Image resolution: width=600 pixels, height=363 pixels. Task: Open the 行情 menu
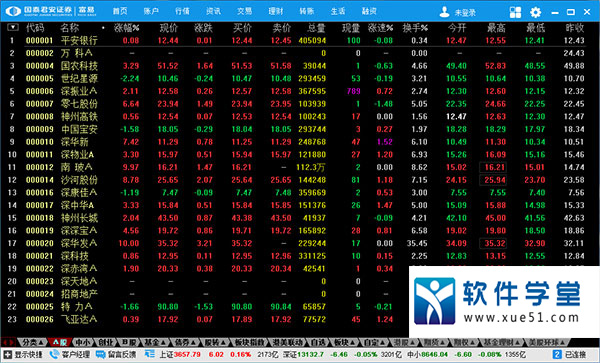coord(182,11)
